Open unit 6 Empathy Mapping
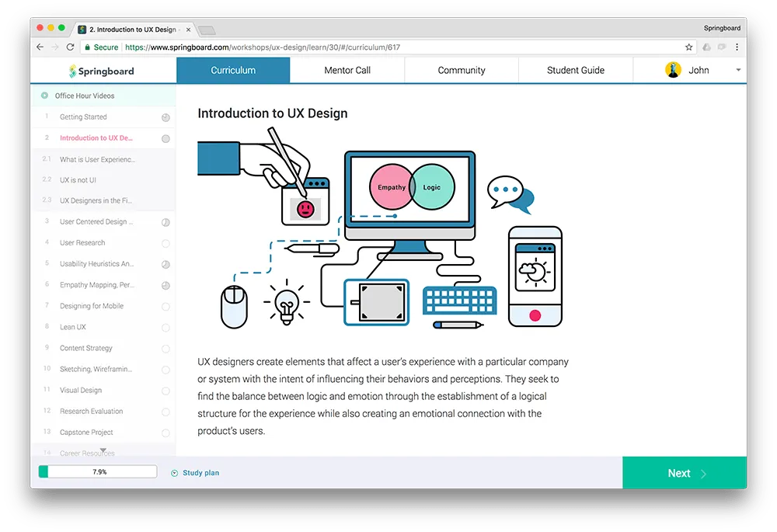The height and width of the screenshot is (532, 777). point(103,285)
